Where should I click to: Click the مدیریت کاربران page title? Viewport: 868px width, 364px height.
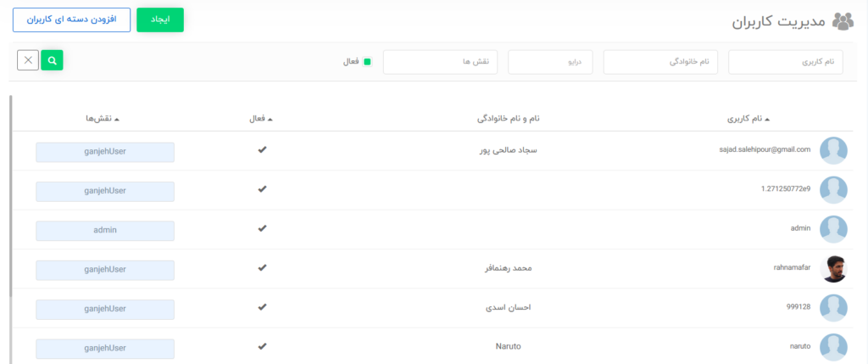(780, 22)
